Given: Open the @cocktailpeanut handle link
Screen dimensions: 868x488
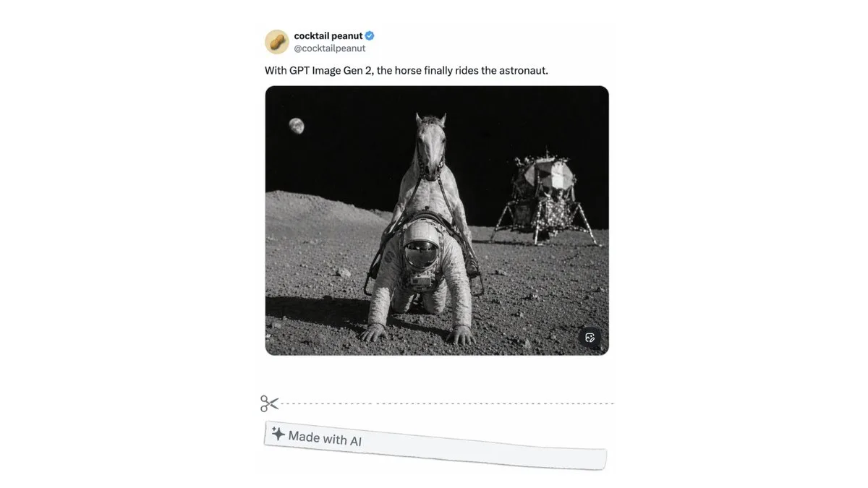Looking at the screenshot, I should 329,48.
